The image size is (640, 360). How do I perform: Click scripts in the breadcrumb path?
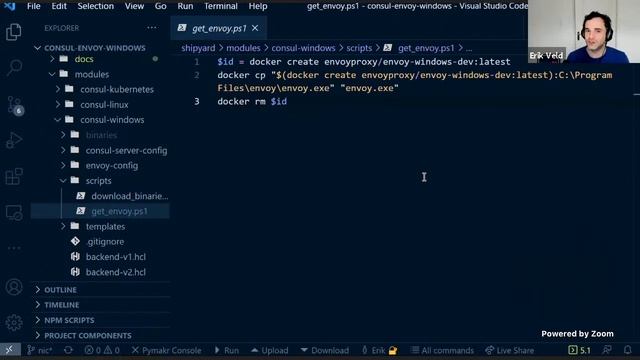359,48
